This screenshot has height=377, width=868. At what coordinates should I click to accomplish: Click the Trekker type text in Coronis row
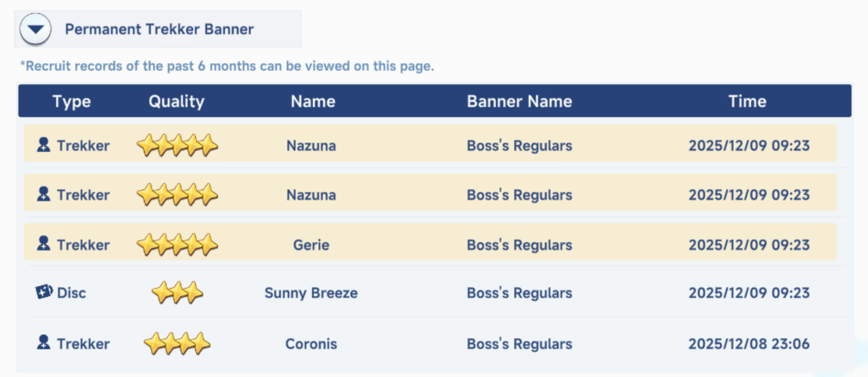(x=83, y=344)
